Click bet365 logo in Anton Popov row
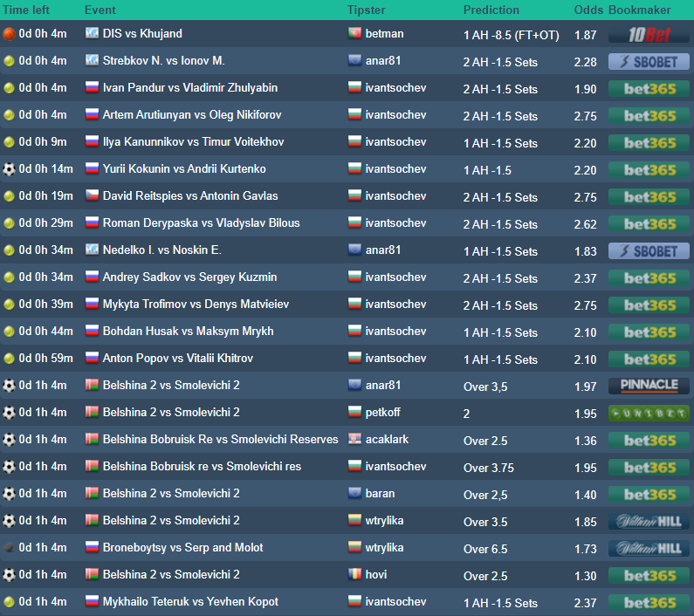Viewport: 694px width, 616px height. [649, 359]
